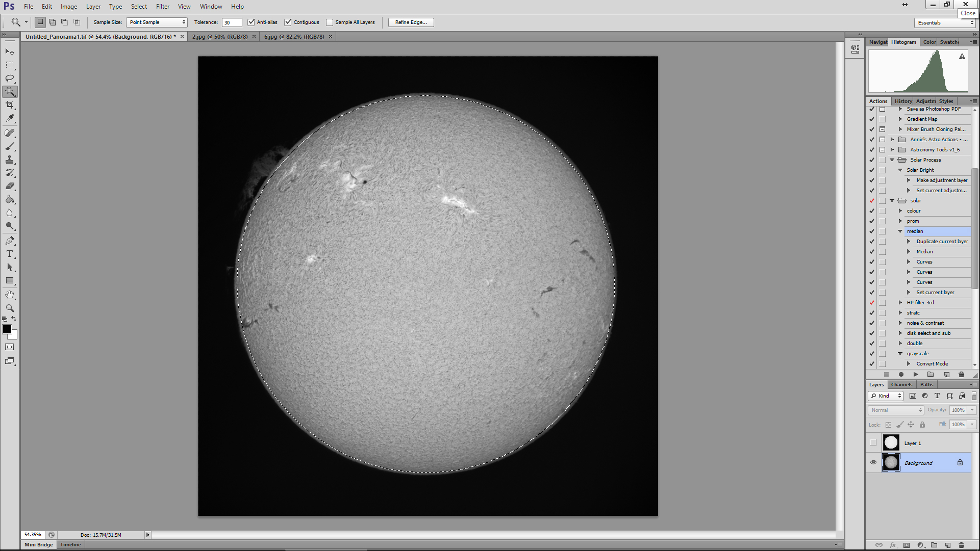Begin recording an action
Viewport: 980px width, 551px height.
[x=901, y=375]
